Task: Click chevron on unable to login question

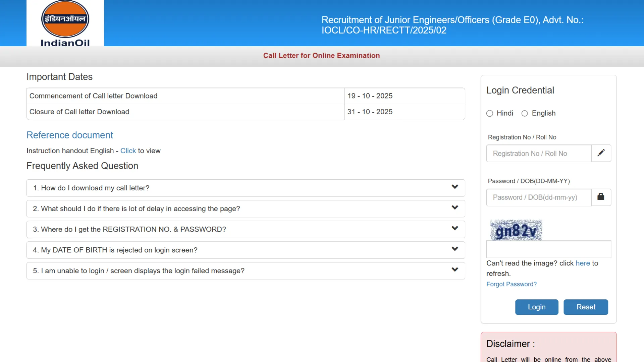Action: pyautogui.click(x=454, y=270)
